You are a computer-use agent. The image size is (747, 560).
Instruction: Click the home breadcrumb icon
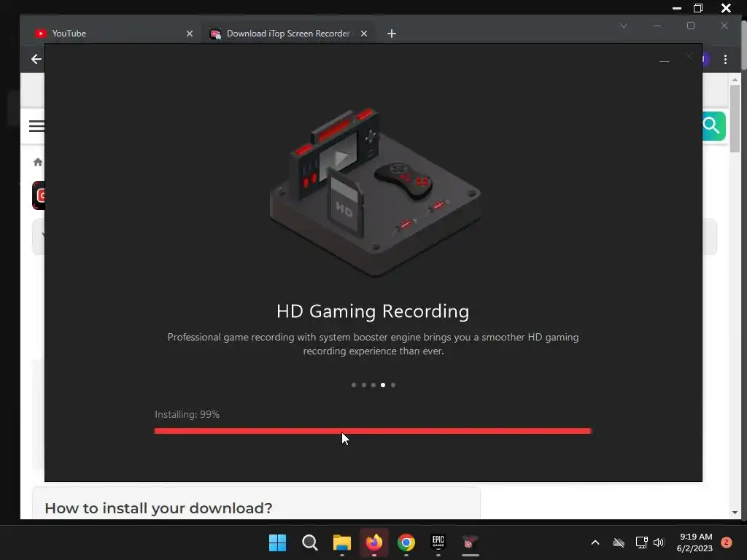click(x=38, y=162)
